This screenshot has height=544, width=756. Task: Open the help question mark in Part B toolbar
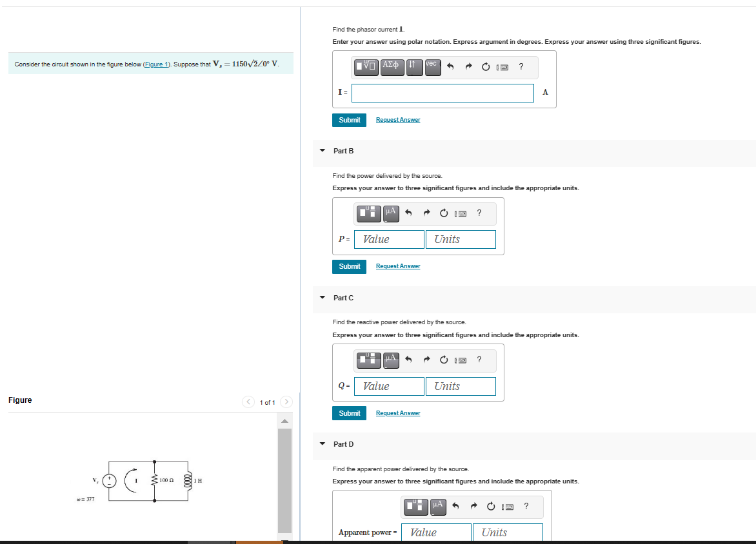(x=479, y=213)
